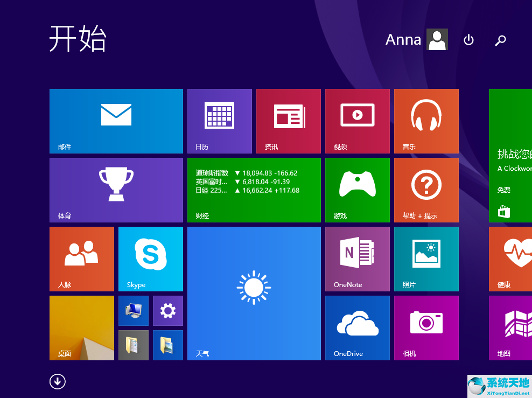Open search from the magnifier icon

click(500, 40)
